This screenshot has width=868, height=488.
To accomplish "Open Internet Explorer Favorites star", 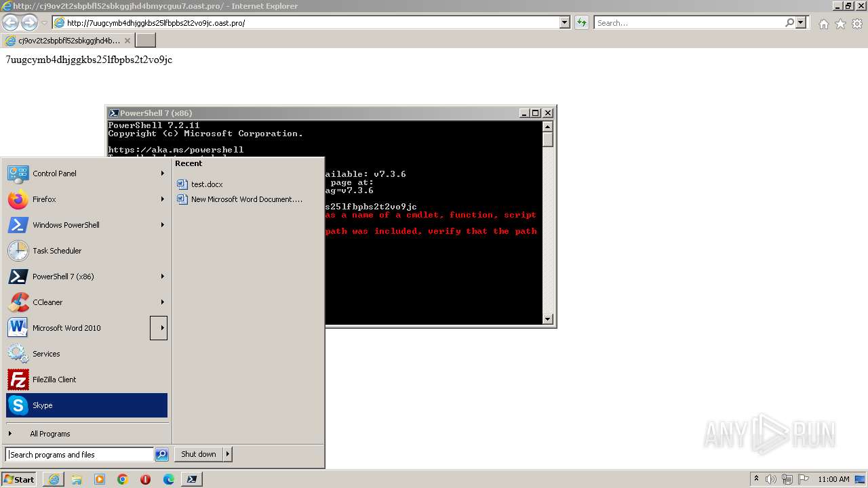I will (840, 24).
